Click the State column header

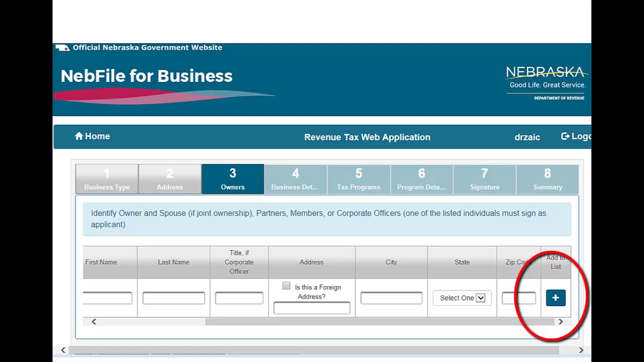coord(462,262)
